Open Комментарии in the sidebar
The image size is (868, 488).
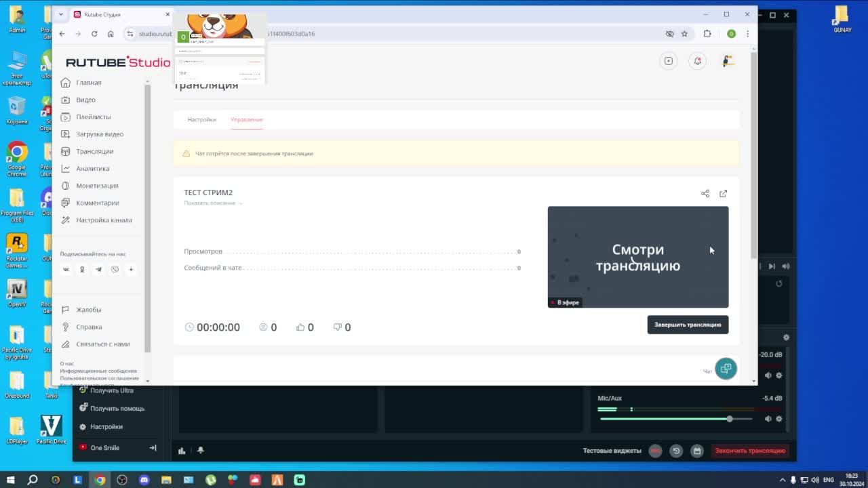click(x=90, y=203)
